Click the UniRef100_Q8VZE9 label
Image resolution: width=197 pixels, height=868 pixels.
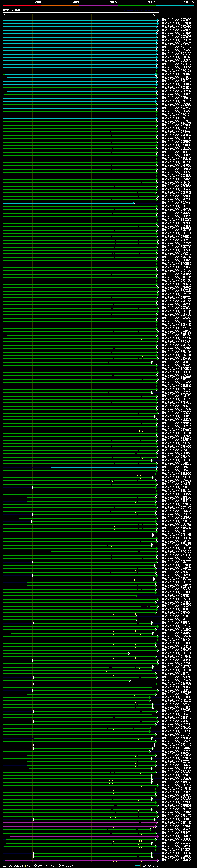pos(177,375)
